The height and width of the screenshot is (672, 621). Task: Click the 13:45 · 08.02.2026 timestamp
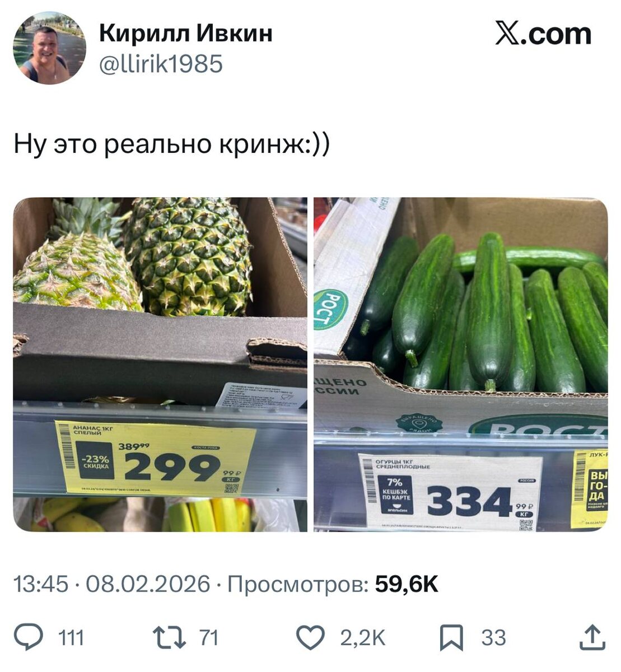[111, 585]
